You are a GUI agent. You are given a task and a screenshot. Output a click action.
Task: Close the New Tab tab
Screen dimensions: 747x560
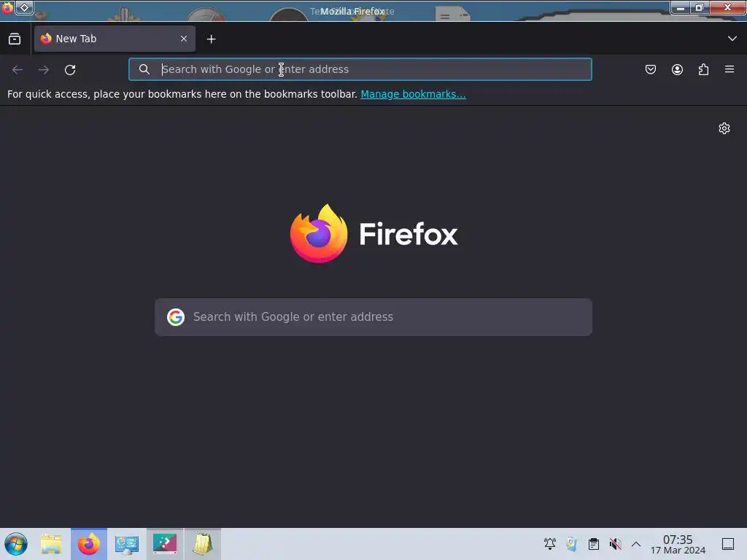[x=183, y=39]
